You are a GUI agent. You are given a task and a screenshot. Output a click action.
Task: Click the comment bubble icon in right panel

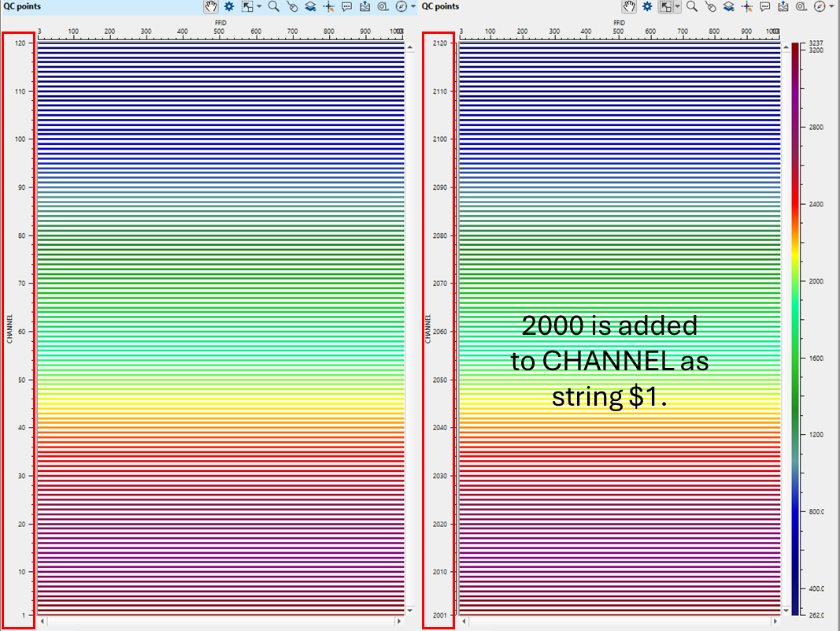coord(764,6)
